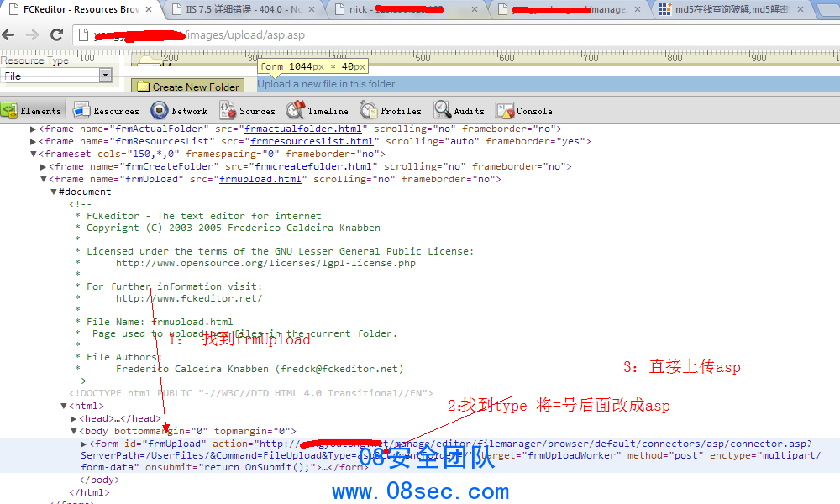
Task: Switch to the manage tab
Action: click(570, 9)
